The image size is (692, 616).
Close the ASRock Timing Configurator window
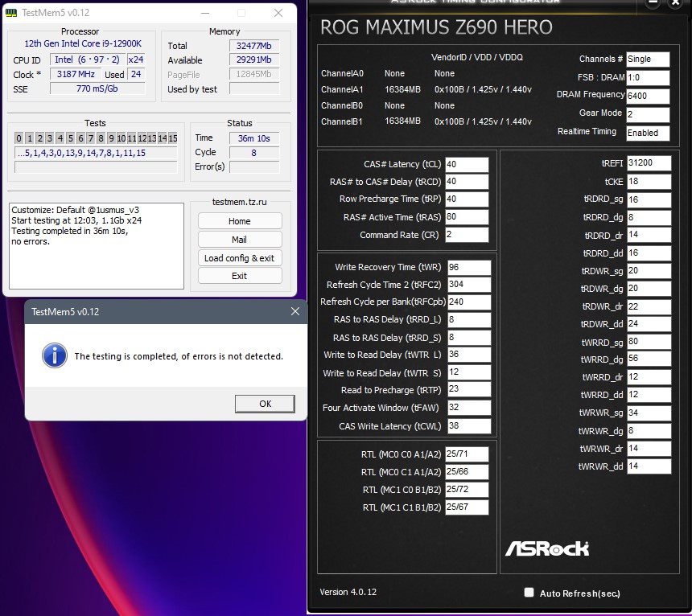tap(676, 2)
